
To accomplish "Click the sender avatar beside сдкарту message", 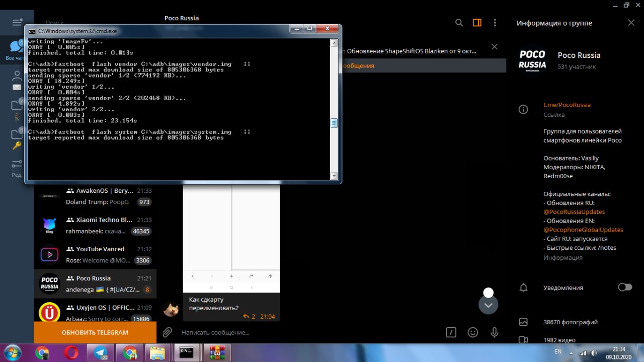I will click(171, 309).
